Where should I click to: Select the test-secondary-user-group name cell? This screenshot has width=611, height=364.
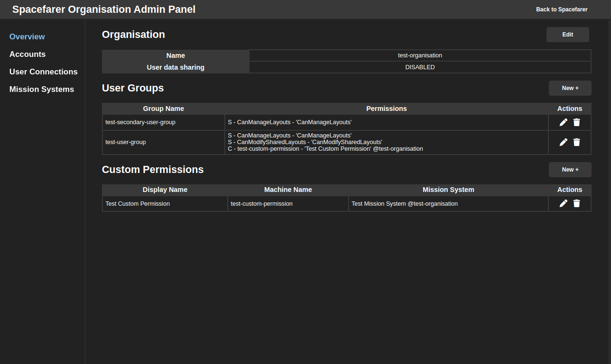click(x=164, y=122)
